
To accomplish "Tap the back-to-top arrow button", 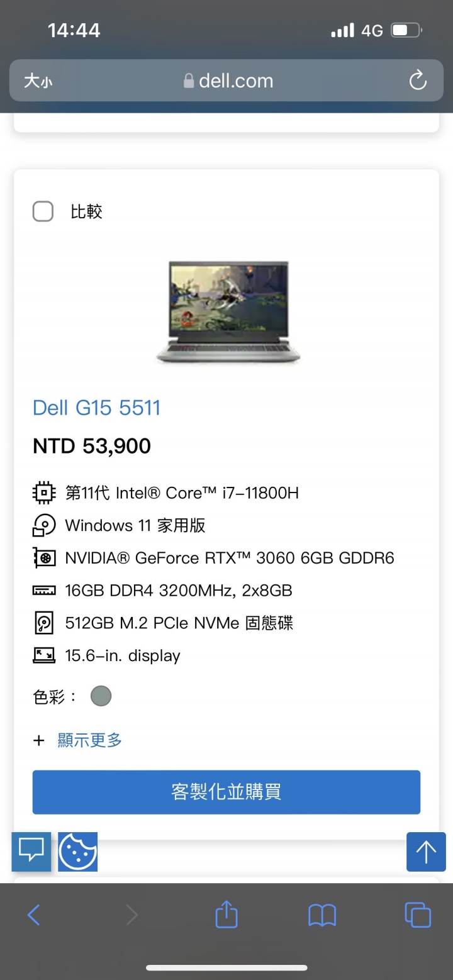I will point(426,852).
